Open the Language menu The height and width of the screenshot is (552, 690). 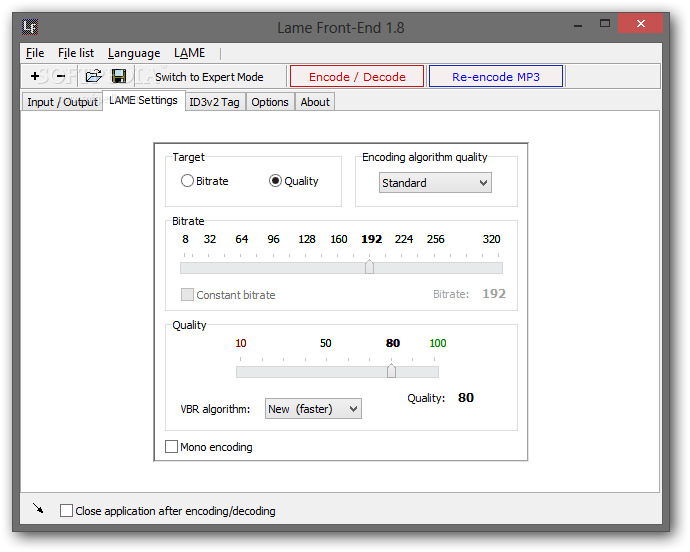coord(134,53)
